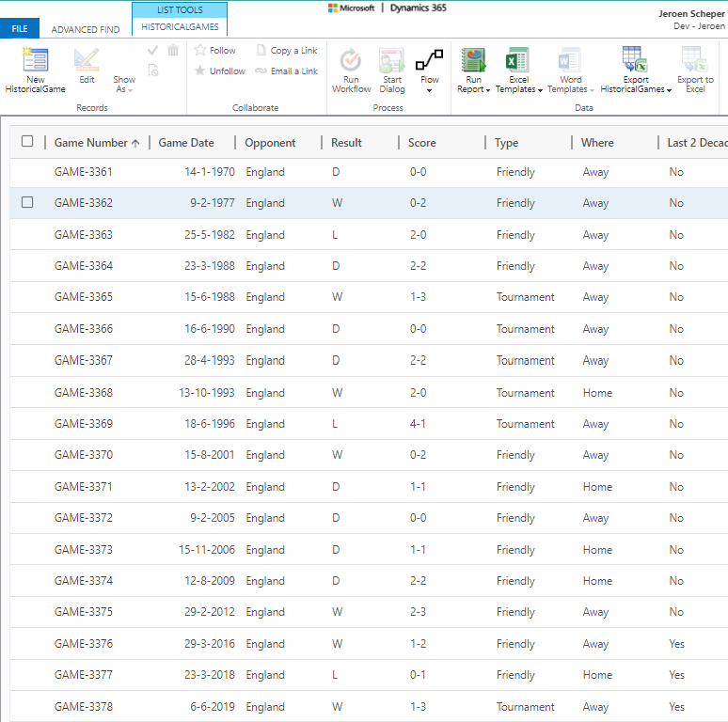The height and width of the screenshot is (722, 728).
Task: Click the GAME-3369 score 4-1
Action: pyautogui.click(x=418, y=424)
